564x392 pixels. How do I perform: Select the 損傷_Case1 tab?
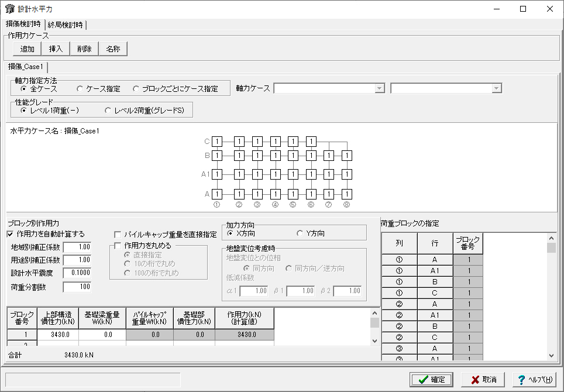click(26, 67)
